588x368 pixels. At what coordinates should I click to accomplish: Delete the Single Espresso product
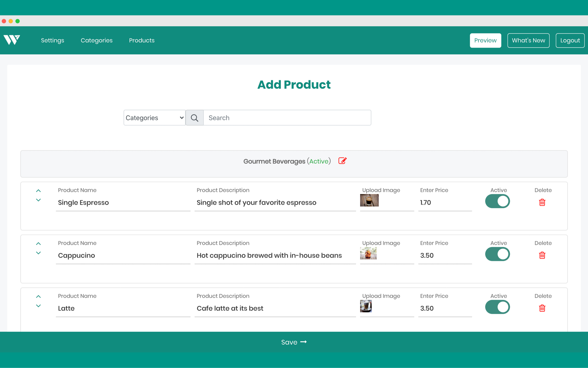tap(542, 202)
